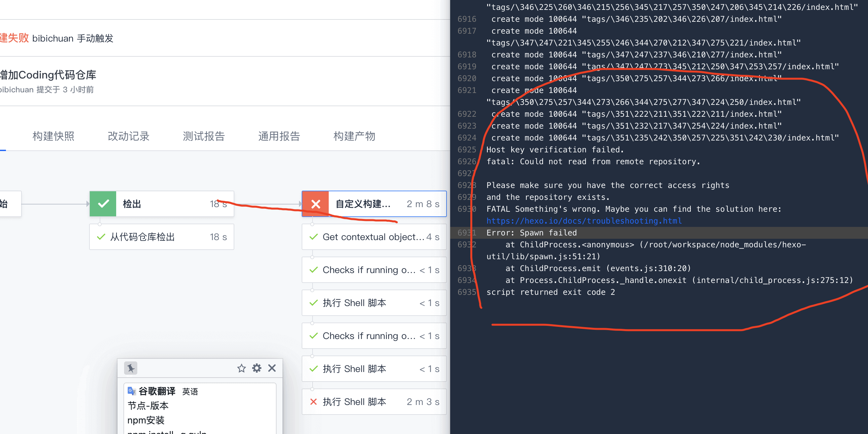Open the 构建快照 tab
This screenshot has height=434, width=868.
pyautogui.click(x=53, y=136)
